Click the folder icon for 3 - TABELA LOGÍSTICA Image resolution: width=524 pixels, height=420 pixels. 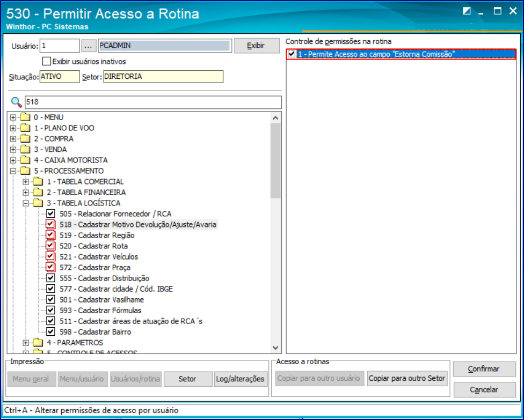[x=38, y=203]
